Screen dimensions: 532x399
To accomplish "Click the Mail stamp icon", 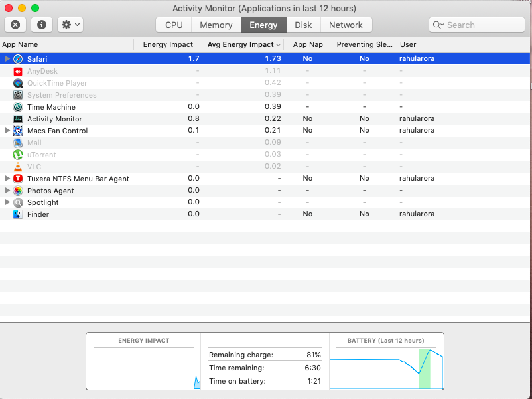I will (18, 143).
